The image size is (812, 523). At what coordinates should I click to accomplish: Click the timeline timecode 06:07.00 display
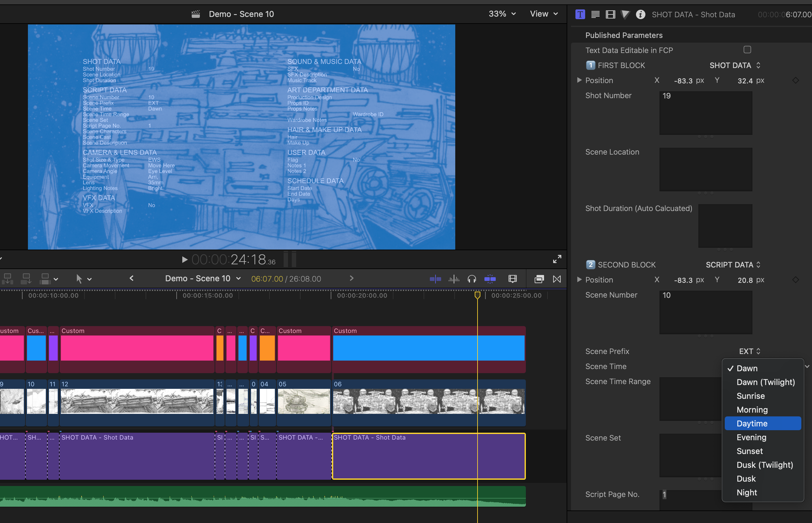click(x=267, y=279)
